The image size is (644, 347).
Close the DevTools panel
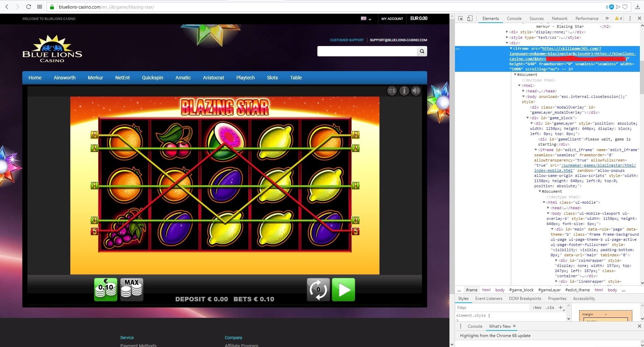(x=639, y=18)
